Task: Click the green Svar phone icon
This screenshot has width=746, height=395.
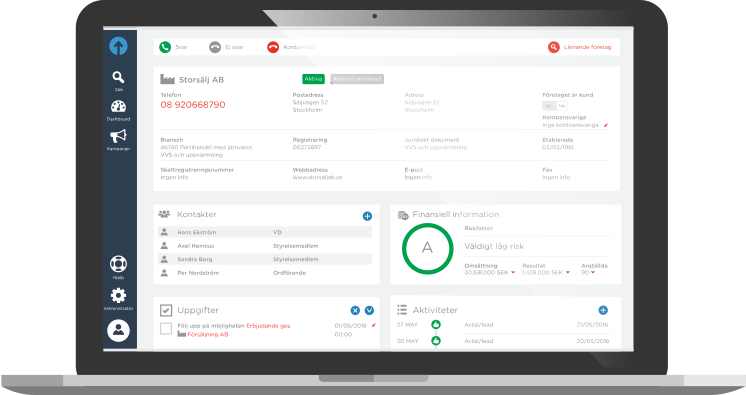Action: [x=165, y=47]
